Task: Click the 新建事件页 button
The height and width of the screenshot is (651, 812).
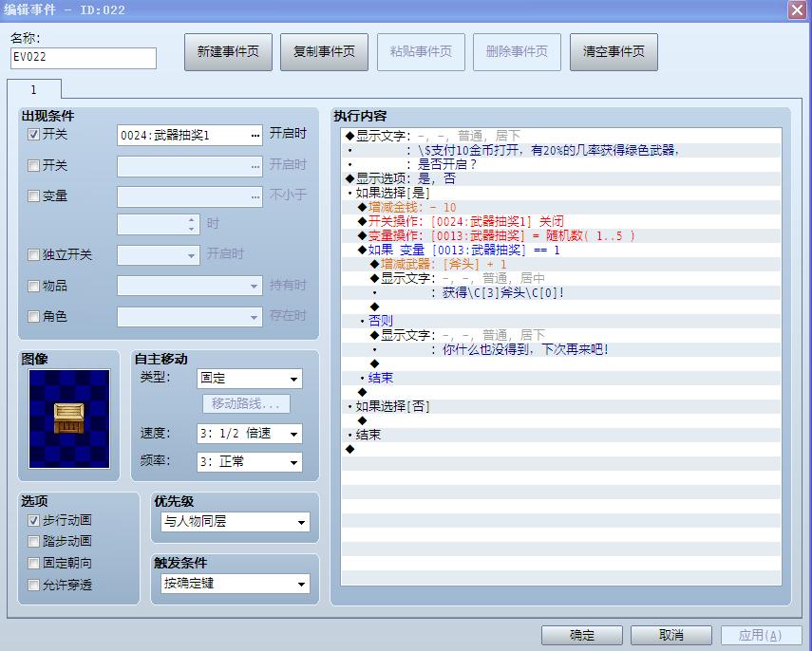Action: coord(228,52)
